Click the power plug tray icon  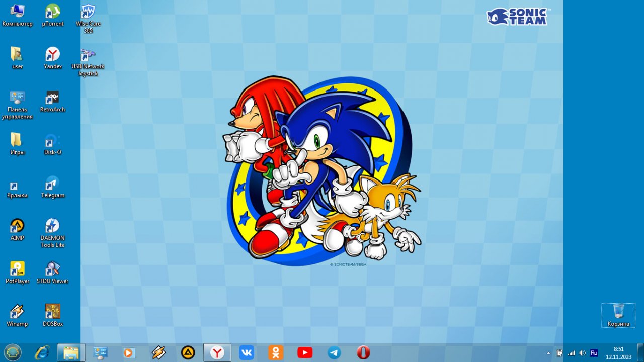[560, 353]
